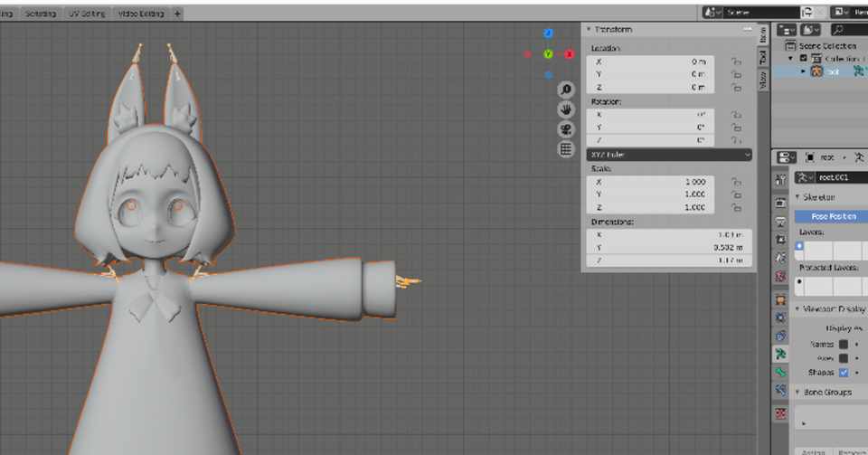Open the World properties tab icon
The height and width of the screenshot is (455, 868).
tap(780, 276)
